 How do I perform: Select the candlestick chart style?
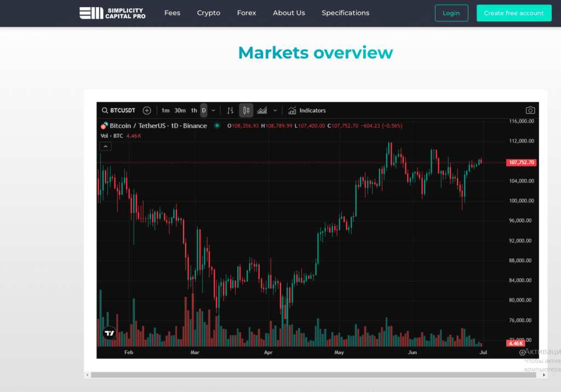[x=246, y=111]
